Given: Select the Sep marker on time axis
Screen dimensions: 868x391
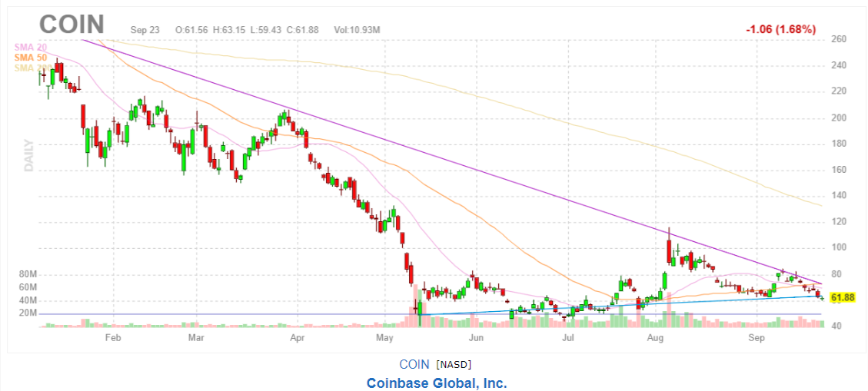Looking at the screenshot, I should (x=757, y=337).
